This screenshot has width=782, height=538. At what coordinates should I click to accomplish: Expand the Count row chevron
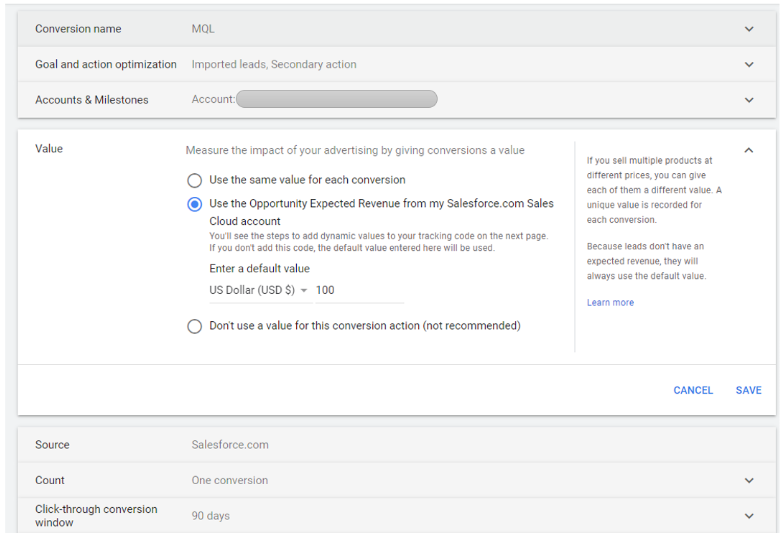(749, 481)
